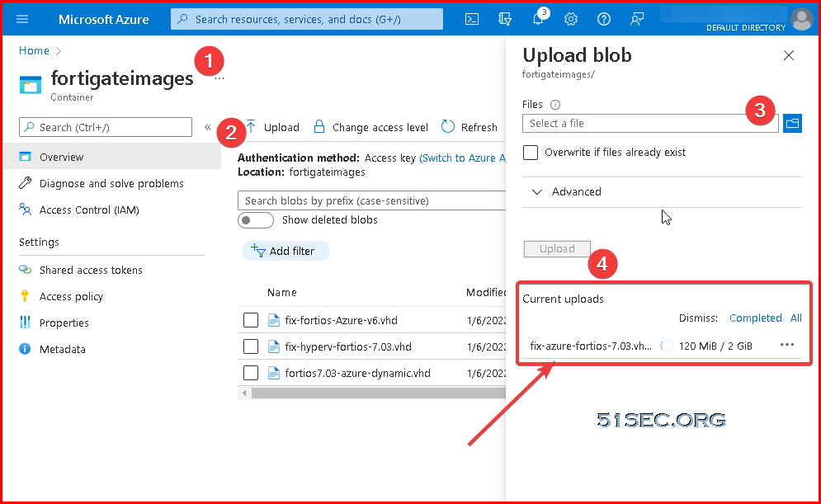
Task: Focus the global search resources box
Action: (x=307, y=19)
